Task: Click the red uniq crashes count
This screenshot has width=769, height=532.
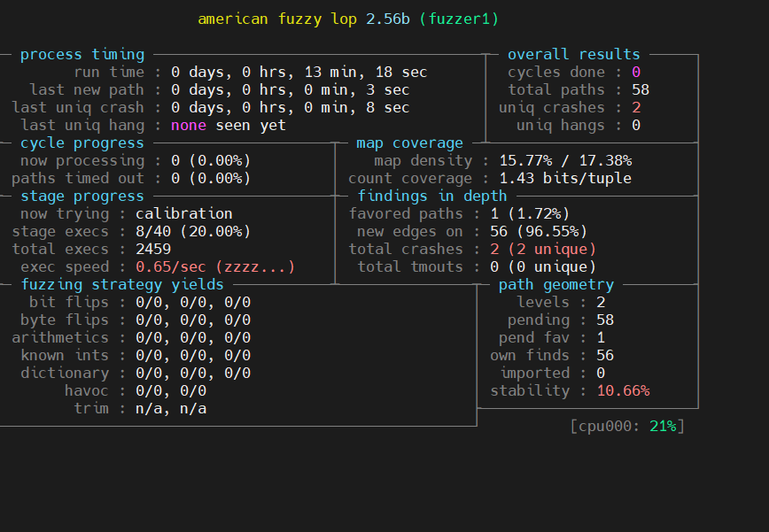Action: [x=636, y=108]
